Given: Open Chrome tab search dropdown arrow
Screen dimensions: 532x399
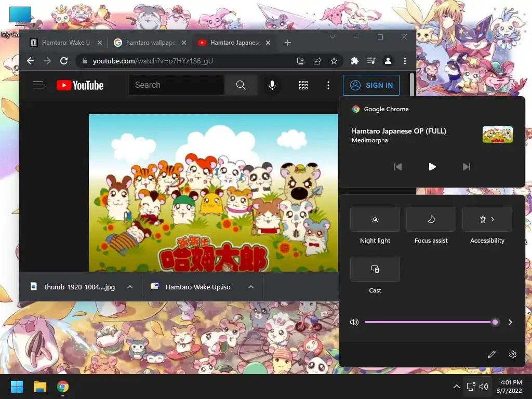Looking at the screenshot, I should pos(332,37).
